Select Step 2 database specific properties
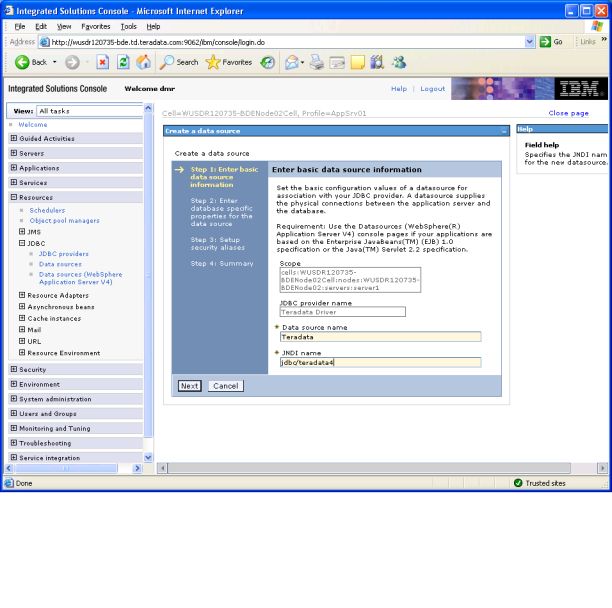This screenshot has height=608, width=612. 221,212
